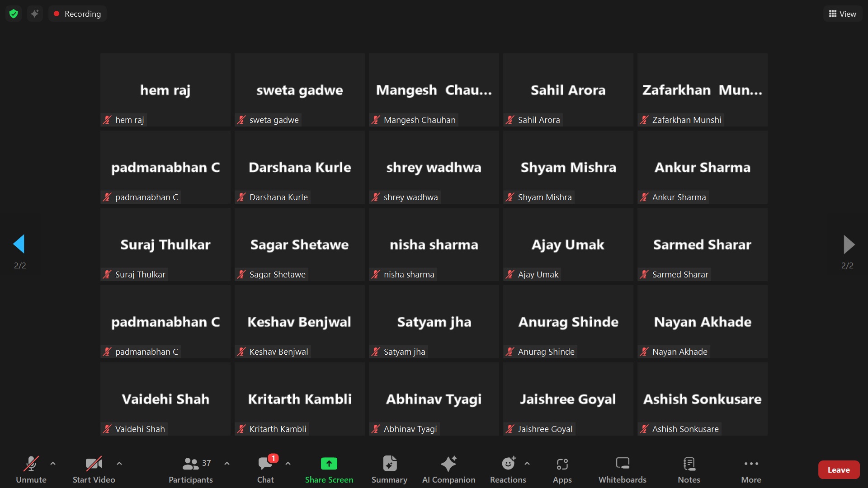The height and width of the screenshot is (488, 868).
Task: Expand the chevron next to Participants
Action: [227, 463]
